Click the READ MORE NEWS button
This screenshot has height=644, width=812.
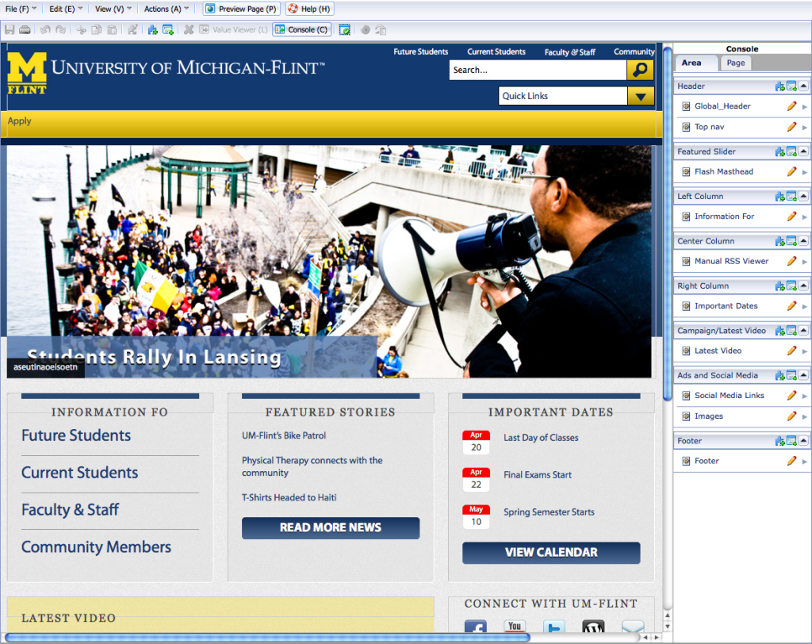click(x=331, y=527)
